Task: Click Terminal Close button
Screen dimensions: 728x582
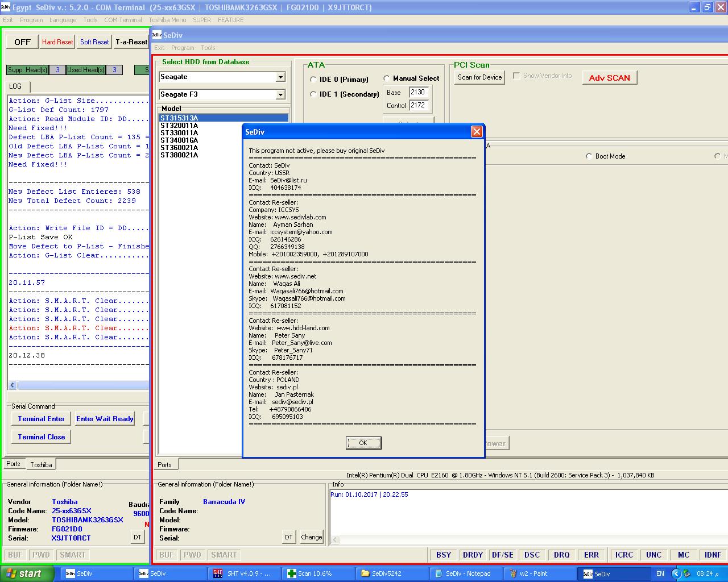Action: [x=41, y=437]
